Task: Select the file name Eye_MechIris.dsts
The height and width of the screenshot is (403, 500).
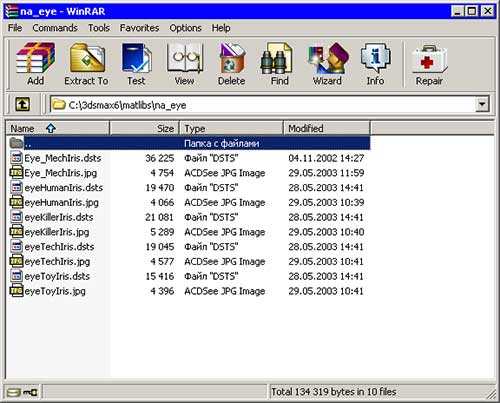Action: pos(63,158)
